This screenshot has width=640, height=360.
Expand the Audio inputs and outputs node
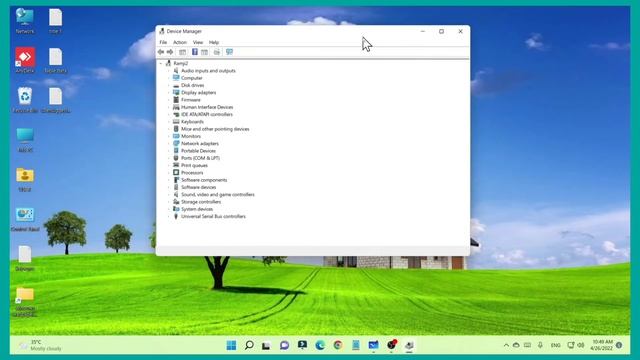click(169, 71)
